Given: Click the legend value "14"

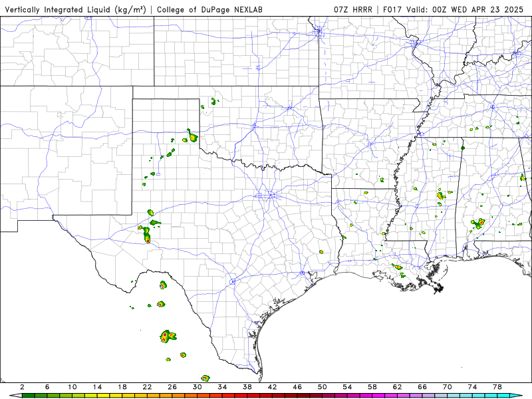Looking at the screenshot, I should pos(97,387).
